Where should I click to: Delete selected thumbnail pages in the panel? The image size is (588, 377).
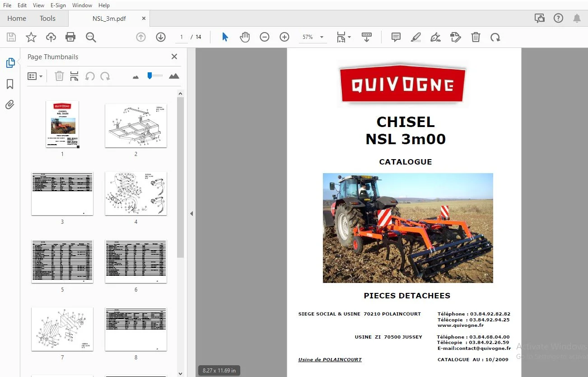(x=59, y=76)
